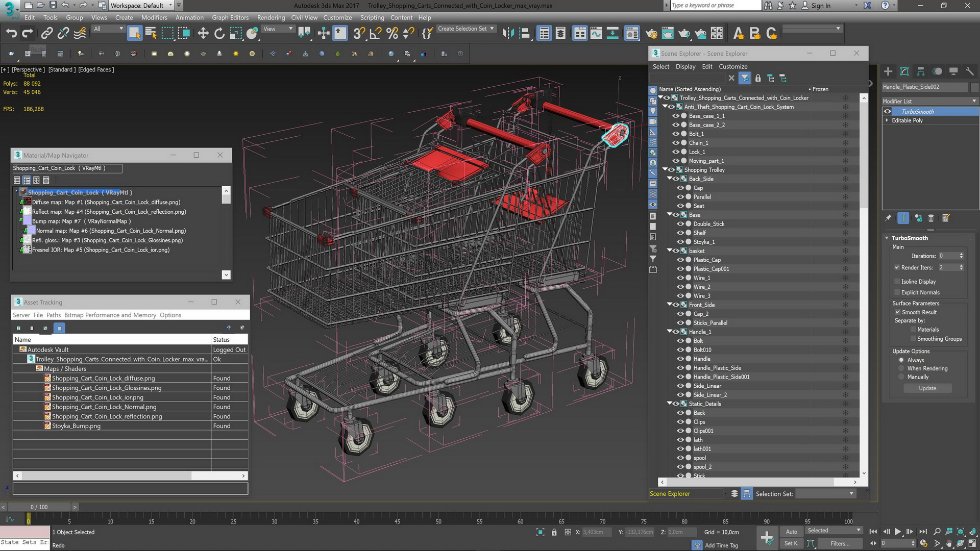980x551 pixels.
Task: Click the Play Animation button
Action: point(898,532)
